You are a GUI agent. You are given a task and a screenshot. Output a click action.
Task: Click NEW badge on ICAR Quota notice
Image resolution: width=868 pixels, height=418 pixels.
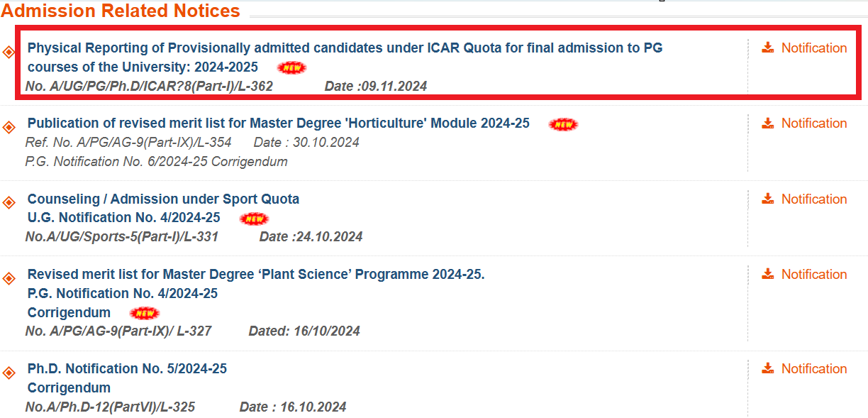(291, 68)
